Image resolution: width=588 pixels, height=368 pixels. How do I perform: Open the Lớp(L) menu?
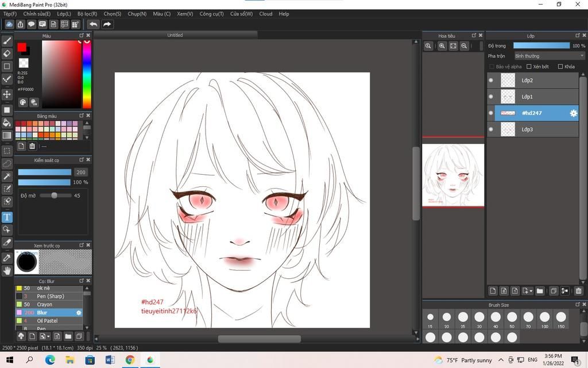tap(64, 14)
